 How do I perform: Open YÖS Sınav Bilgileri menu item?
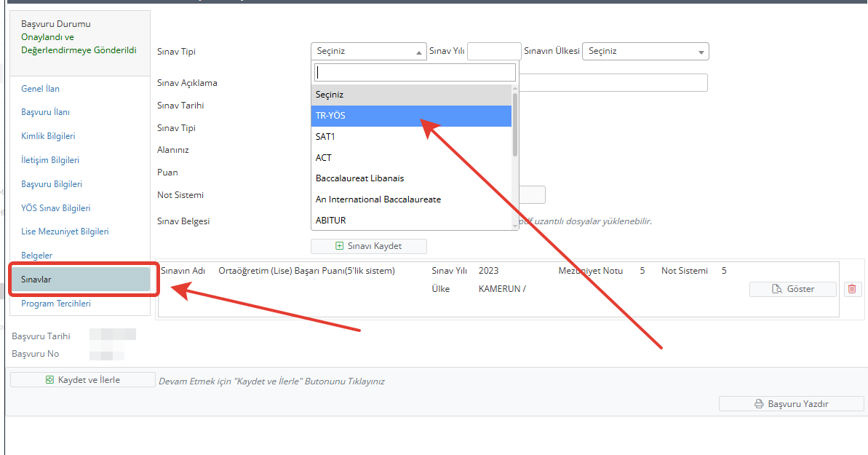(x=56, y=208)
